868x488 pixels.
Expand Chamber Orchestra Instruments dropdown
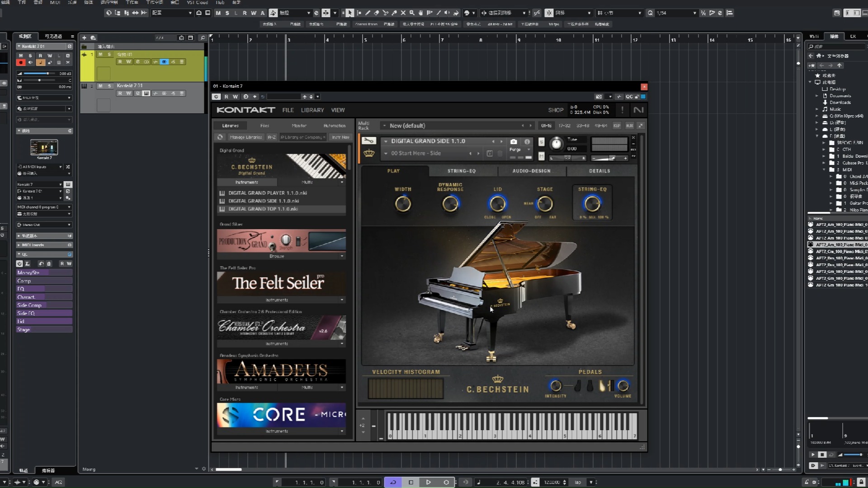click(342, 344)
